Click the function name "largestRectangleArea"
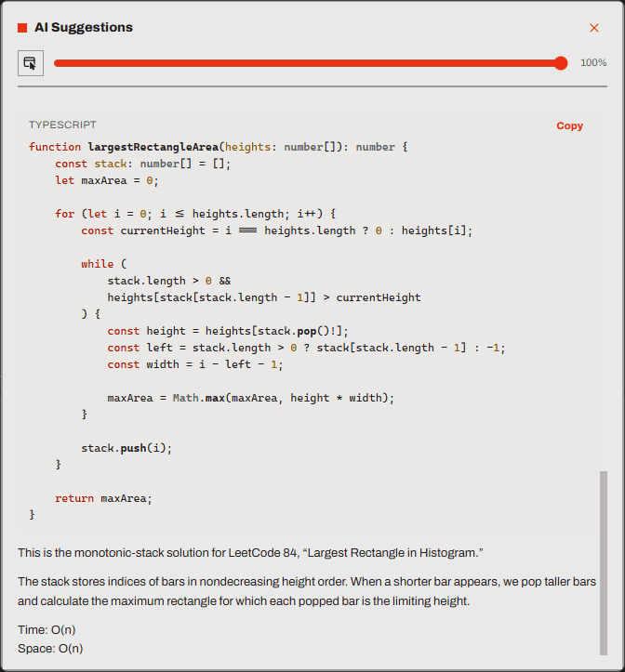Screen dimensions: 625x672 click(x=153, y=147)
